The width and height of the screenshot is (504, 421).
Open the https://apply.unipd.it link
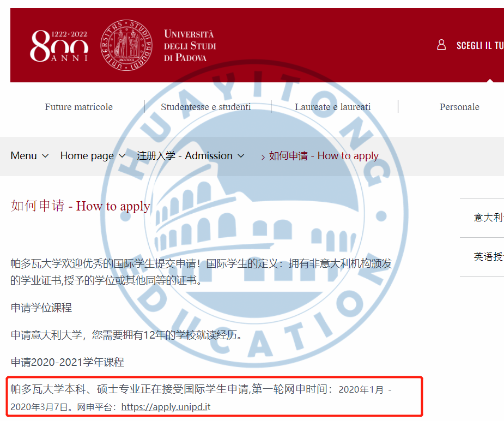tap(166, 407)
